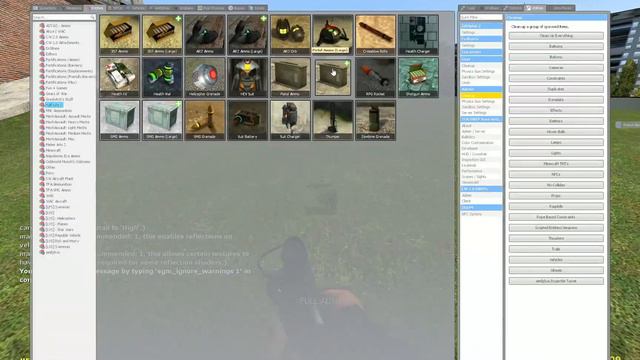Spawn the SMG Ammo (Large) entity
Screen dimensions: 640x360
point(162,120)
